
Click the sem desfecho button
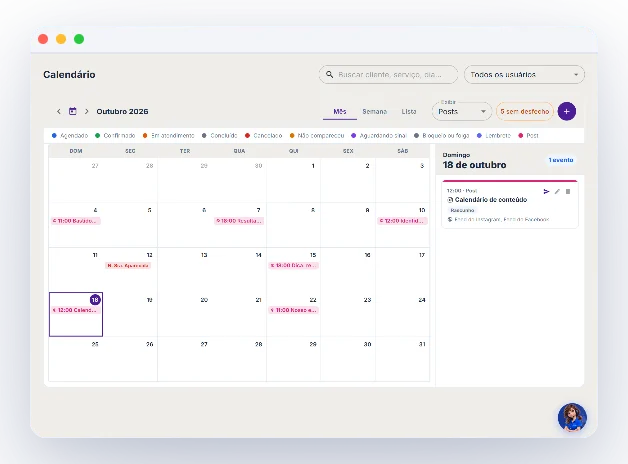[525, 111]
